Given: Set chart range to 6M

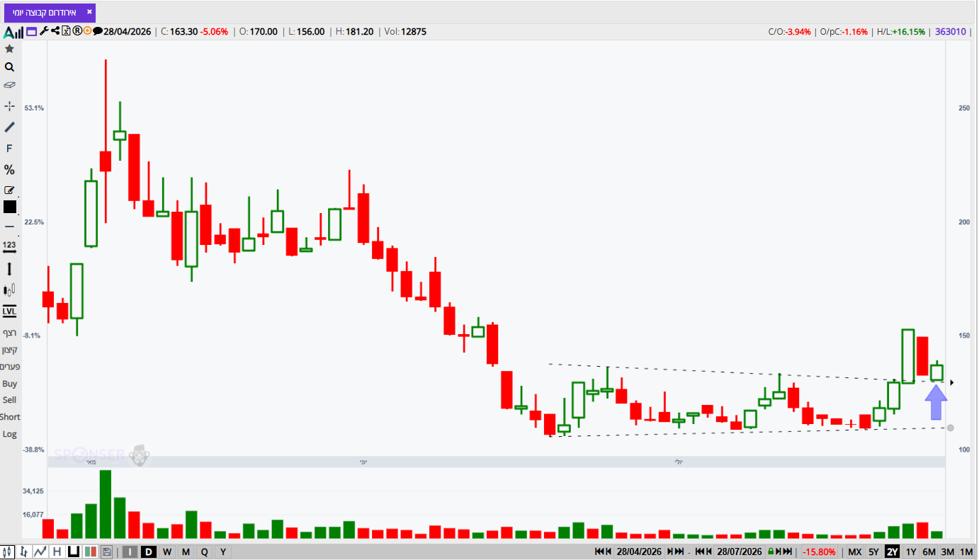Looking at the screenshot, I should coord(929,552).
